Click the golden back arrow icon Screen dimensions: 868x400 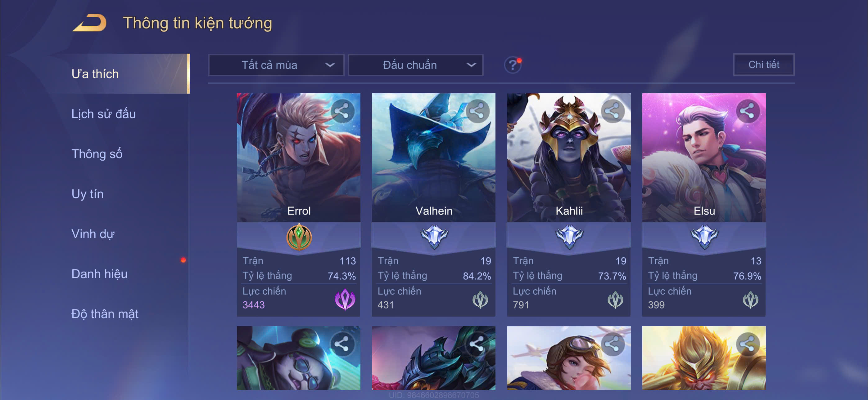point(90,23)
